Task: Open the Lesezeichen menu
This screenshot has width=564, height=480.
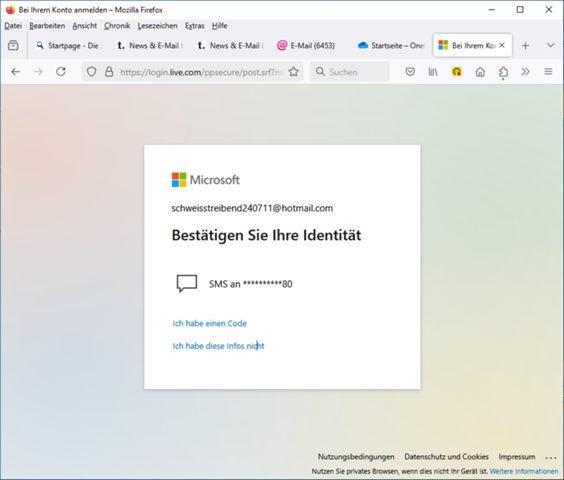Action: pyautogui.click(x=157, y=26)
